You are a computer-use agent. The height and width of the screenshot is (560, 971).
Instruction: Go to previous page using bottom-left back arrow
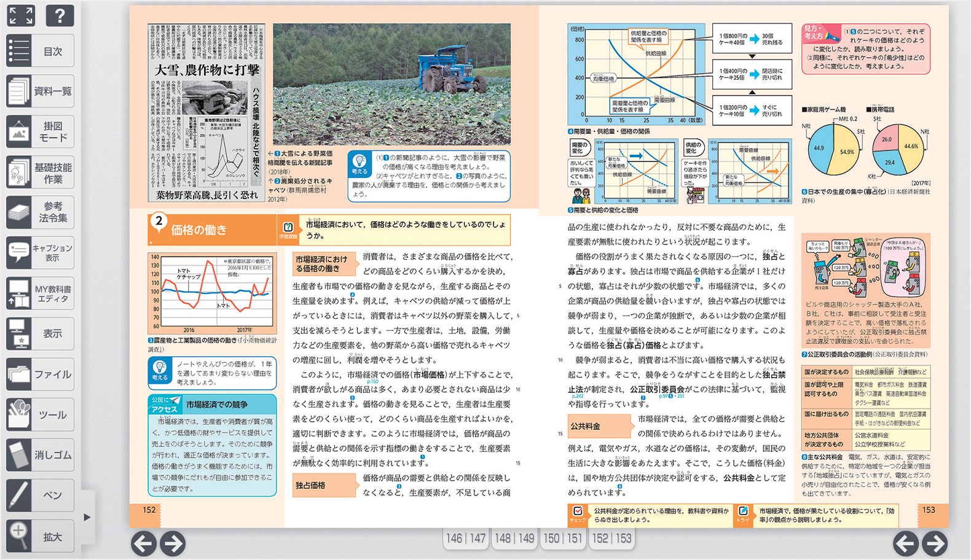click(144, 543)
